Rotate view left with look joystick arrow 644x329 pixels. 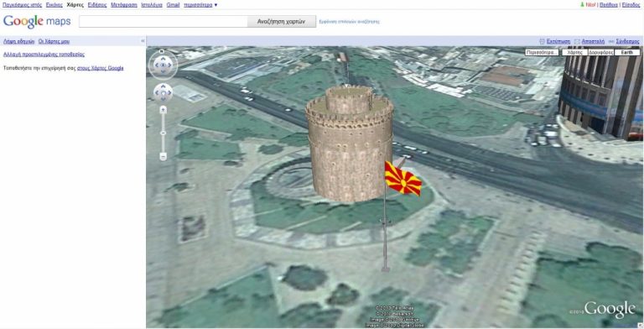tap(156, 65)
